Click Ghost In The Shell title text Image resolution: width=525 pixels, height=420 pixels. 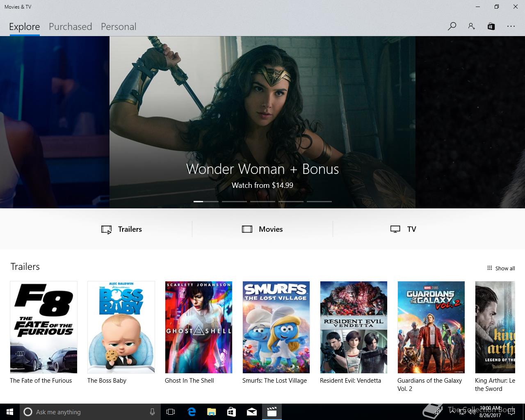(189, 381)
